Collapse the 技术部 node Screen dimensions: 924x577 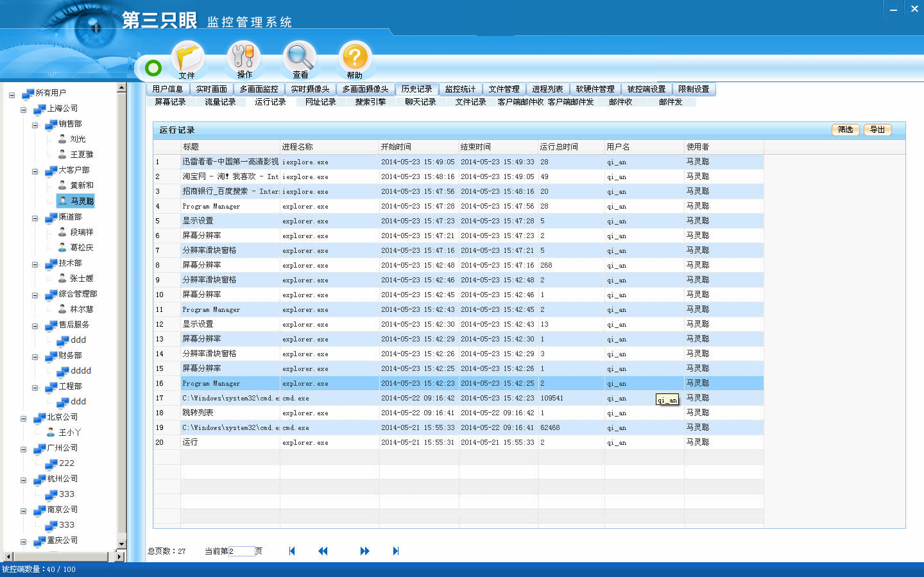35,265
